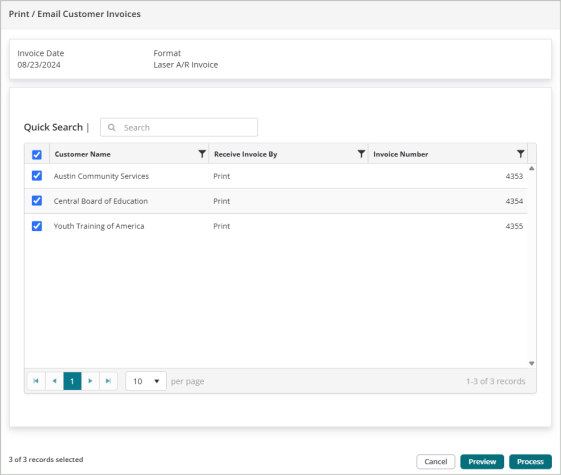
Task: Go to the next page arrow
Action: point(90,381)
